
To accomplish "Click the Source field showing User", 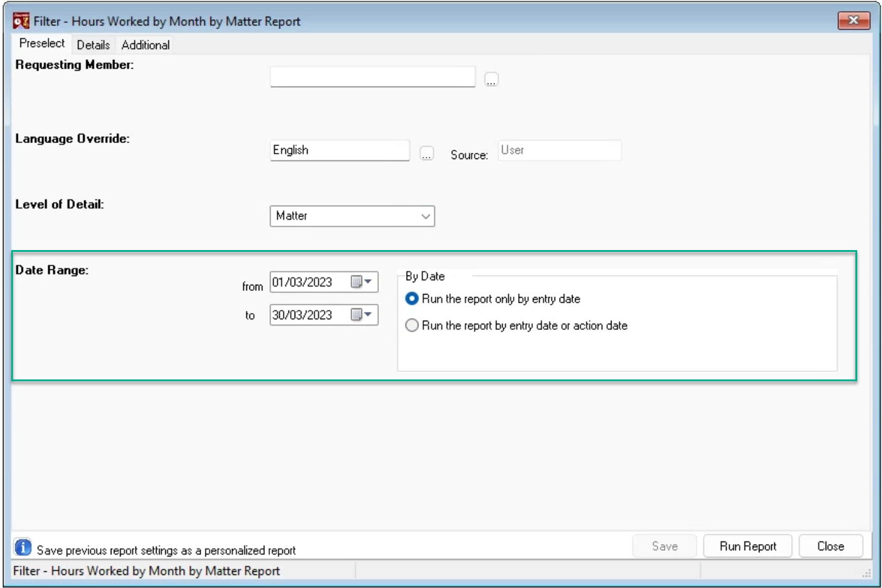I will [x=559, y=150].
